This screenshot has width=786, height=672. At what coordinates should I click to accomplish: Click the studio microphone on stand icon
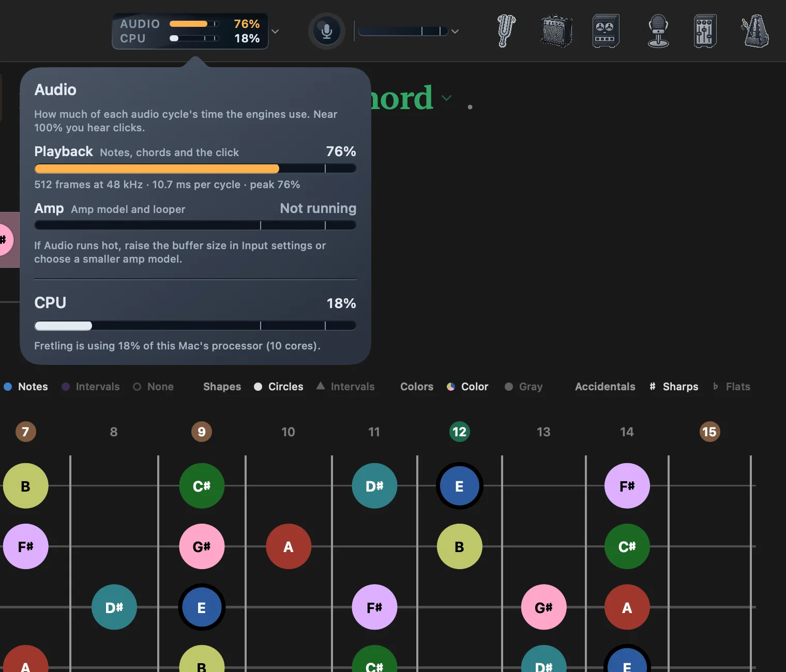(658, 31)
